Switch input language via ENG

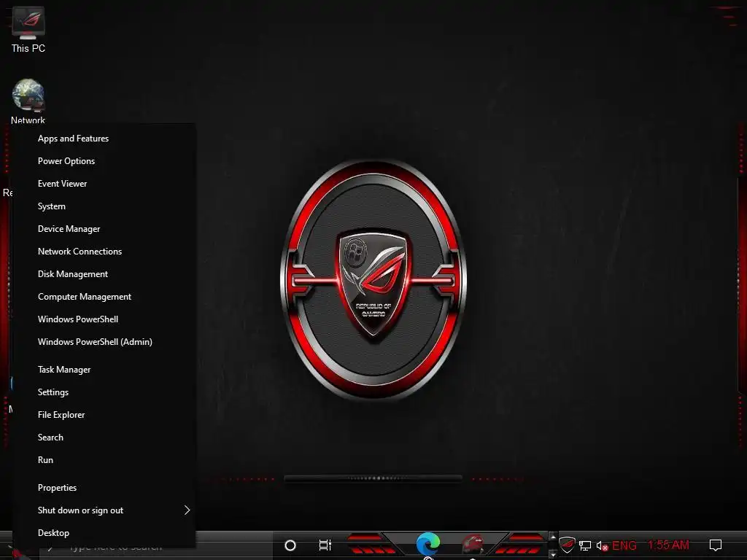pyautogui.click(x=624, y=545)
